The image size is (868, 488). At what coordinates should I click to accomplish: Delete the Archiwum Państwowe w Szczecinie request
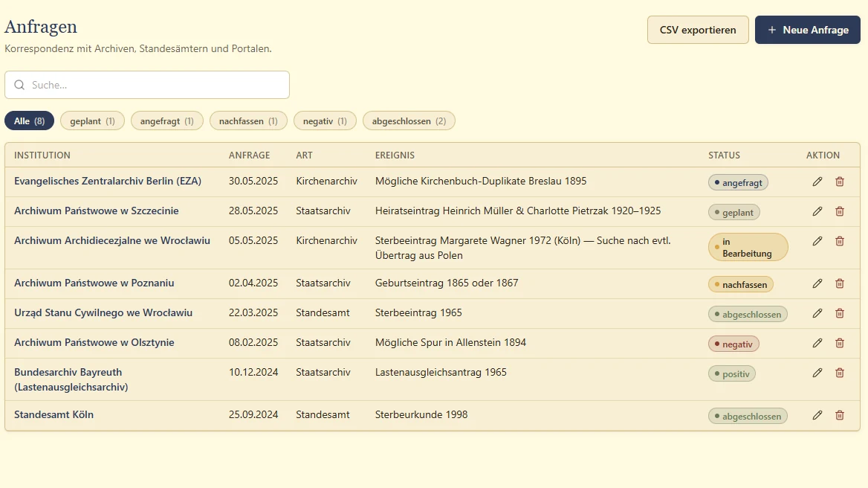[x=840, y=211]
